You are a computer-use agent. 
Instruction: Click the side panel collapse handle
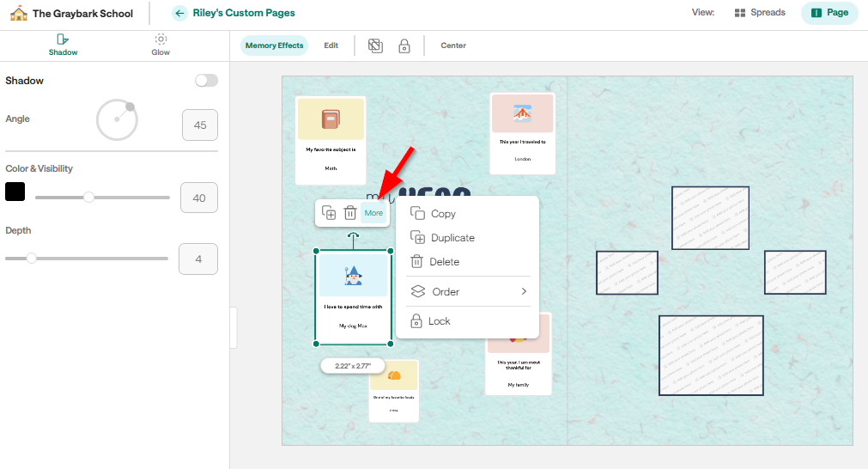coord(234,328)
